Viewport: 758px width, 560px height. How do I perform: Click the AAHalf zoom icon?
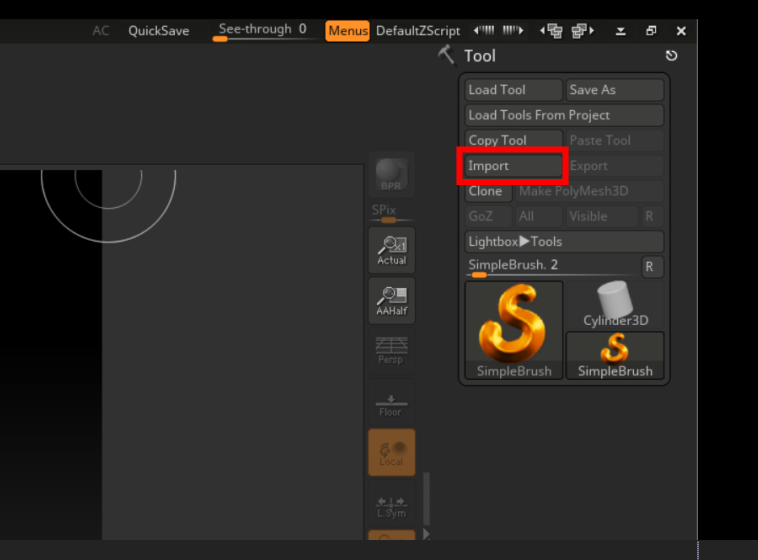(392, 301)
